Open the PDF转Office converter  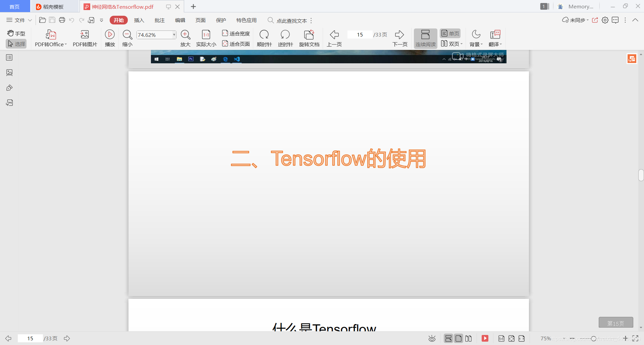pos(51,39)
